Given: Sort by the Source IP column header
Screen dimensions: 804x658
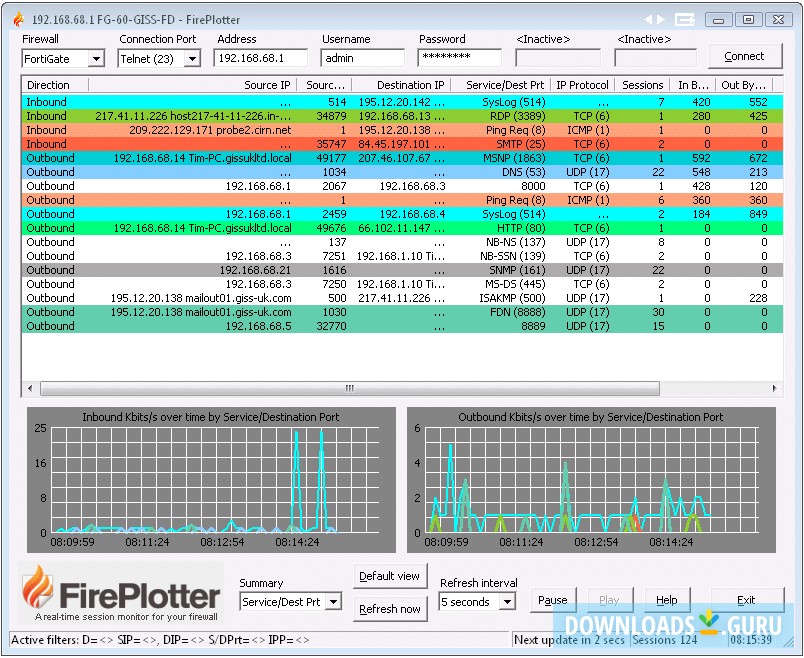Looking at the screenshot, I should (193, 85).
